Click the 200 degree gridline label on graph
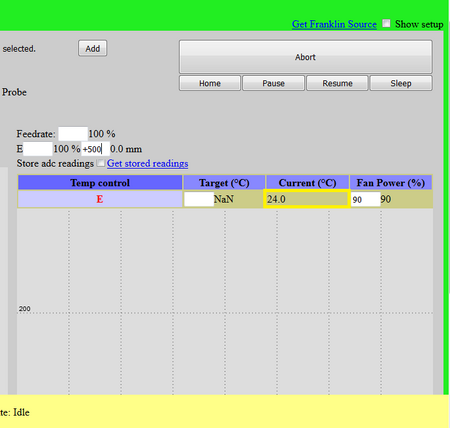 click(25, 309)
